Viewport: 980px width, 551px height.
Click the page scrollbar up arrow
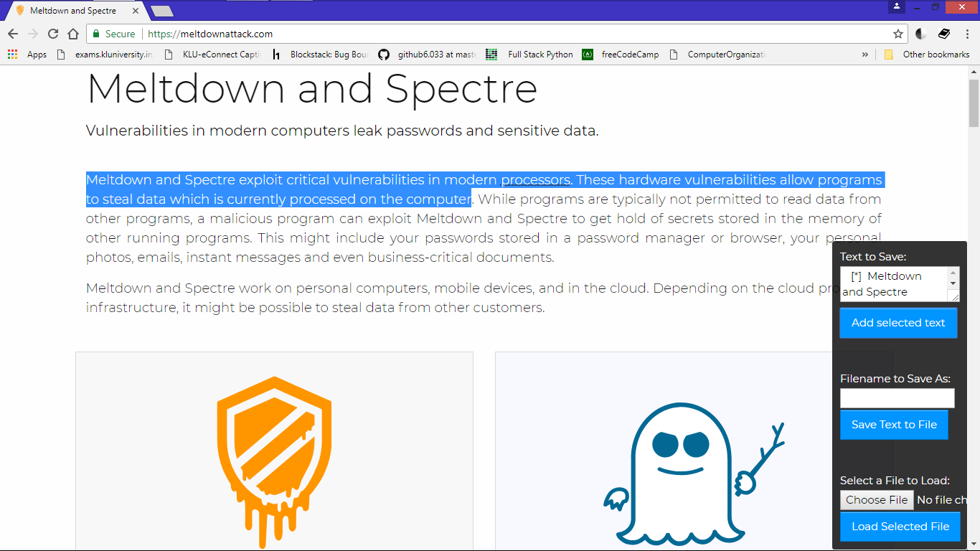pyautogui.click(x=974, y=71)
